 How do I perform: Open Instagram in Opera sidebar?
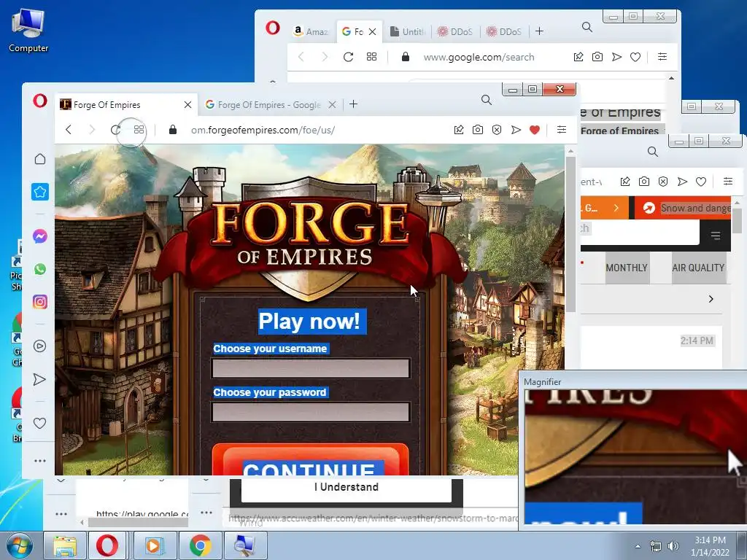point(40,302)
